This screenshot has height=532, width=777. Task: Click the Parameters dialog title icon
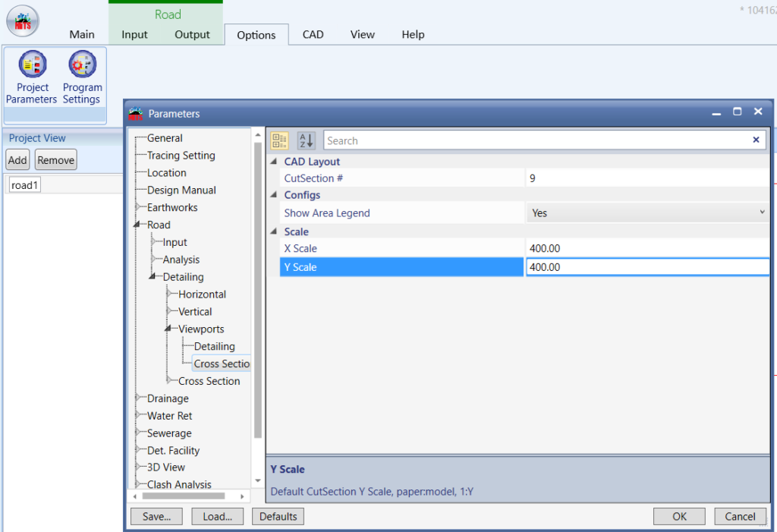[x=135, y=114]
